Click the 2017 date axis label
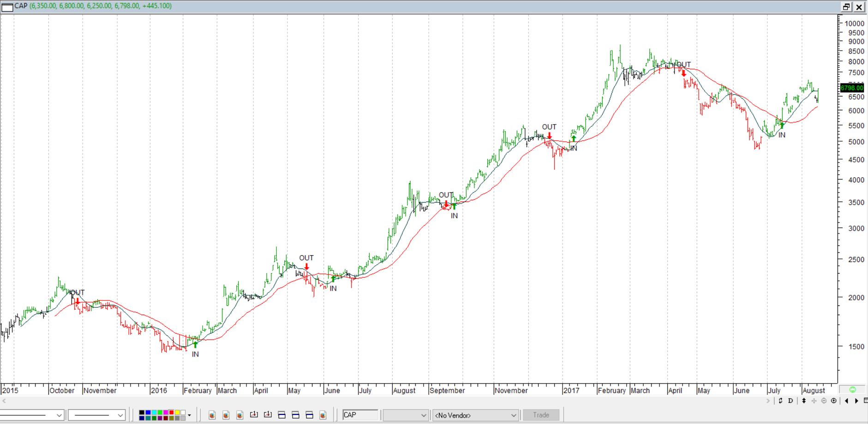Screen dimensions: 868x424 [571, 390]
